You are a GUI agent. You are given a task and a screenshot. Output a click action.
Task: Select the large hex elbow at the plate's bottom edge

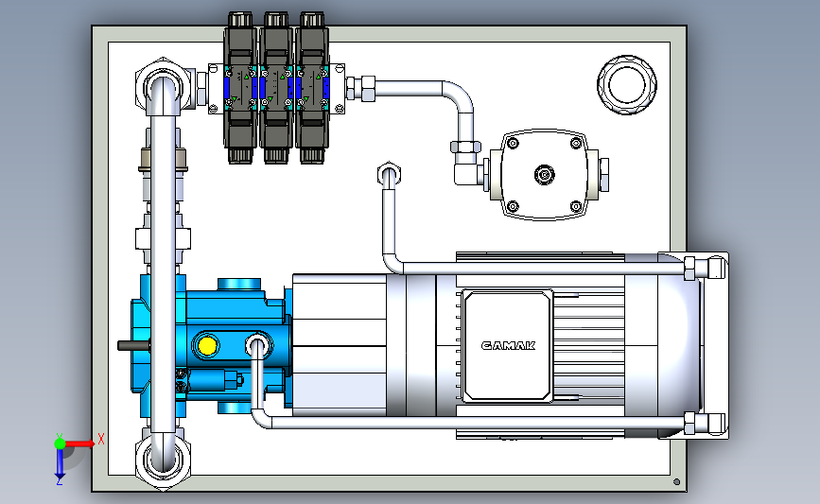164,459
